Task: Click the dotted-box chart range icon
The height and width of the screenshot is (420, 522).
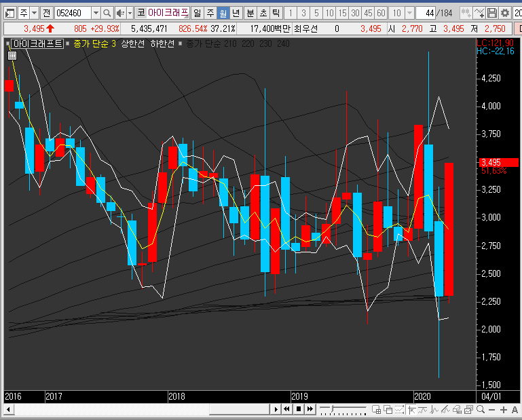Action: tap(400, 410)
